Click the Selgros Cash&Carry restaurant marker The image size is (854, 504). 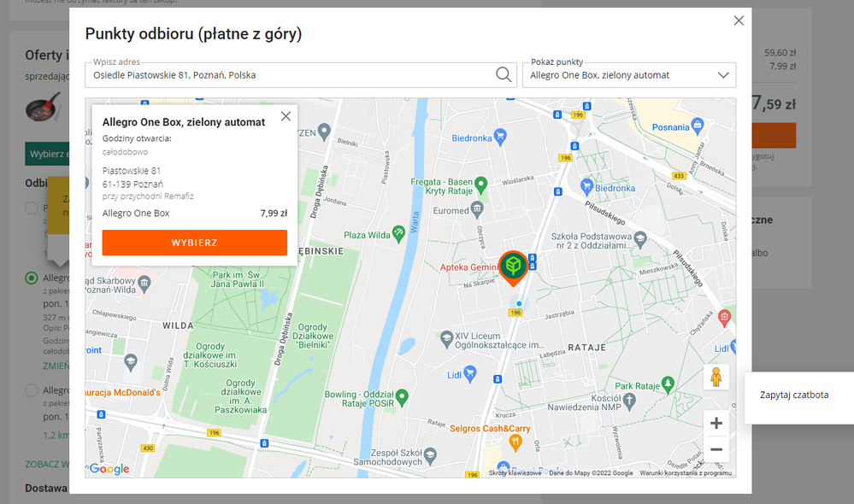515,443
